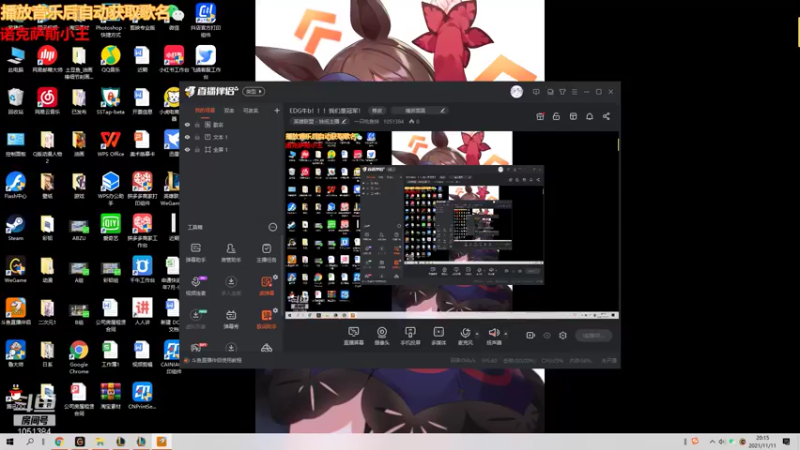The image size is (800, 450).
Task: Add a 直播屏幕 screen capture source
Action: coord(354,336)
